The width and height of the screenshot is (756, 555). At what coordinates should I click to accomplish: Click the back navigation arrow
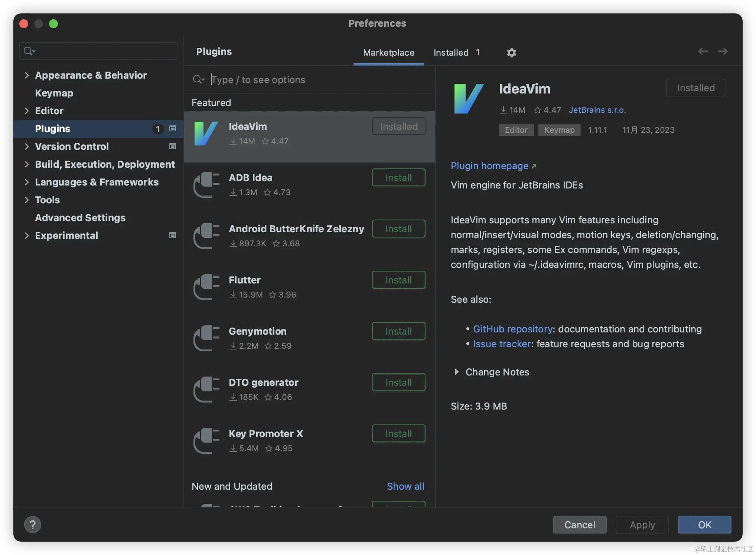[x=703, y=51]
